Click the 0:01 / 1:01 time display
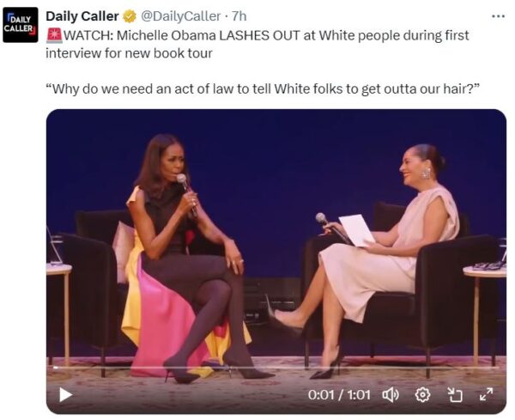This screenshot has height=420, width=515. [x=339, y=395]
